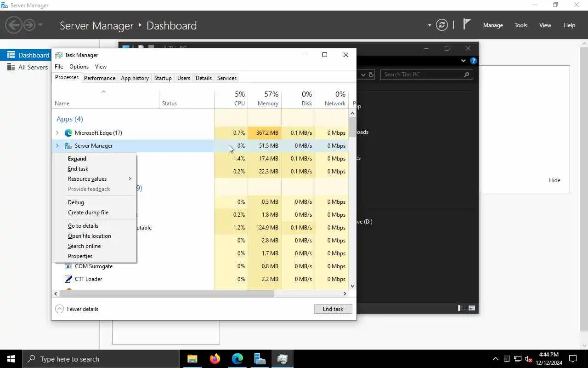Switch to the Startup tab

[x=163, y=78]
